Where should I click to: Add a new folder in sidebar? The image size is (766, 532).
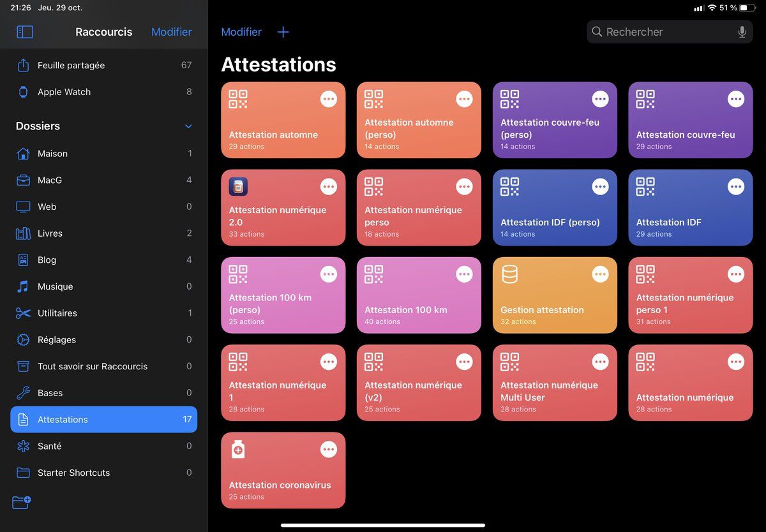pyautogui.click(x=22, y=502)
